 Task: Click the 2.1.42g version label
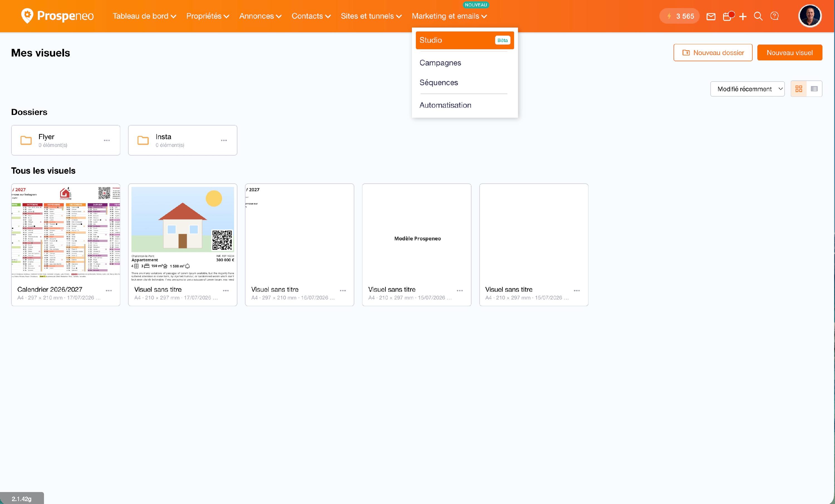click(22, 499)
